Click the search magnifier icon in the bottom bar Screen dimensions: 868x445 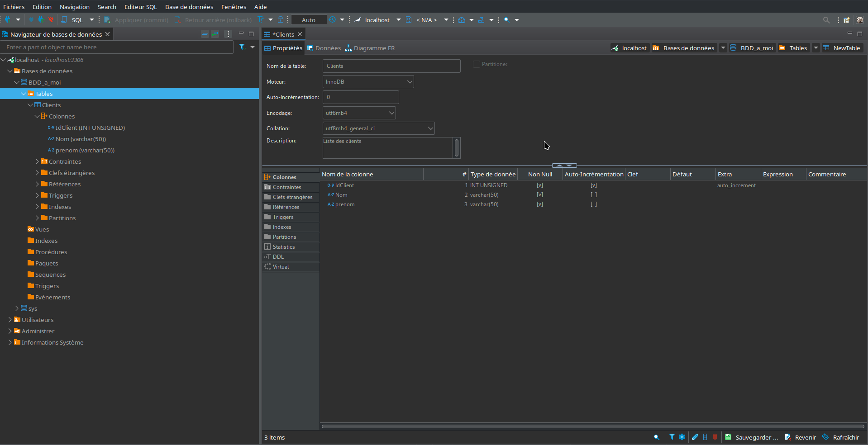(656, 437)
